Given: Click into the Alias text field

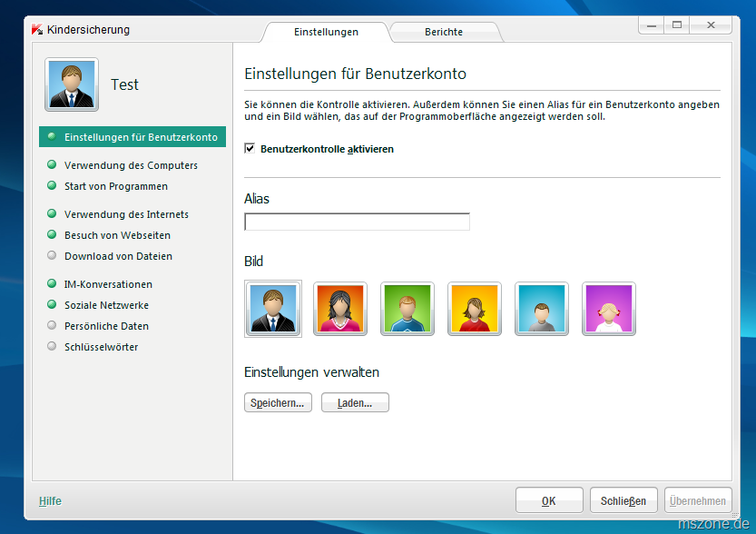Looking at the screenshot, I should pyautogui.click(x=357, y=222).
